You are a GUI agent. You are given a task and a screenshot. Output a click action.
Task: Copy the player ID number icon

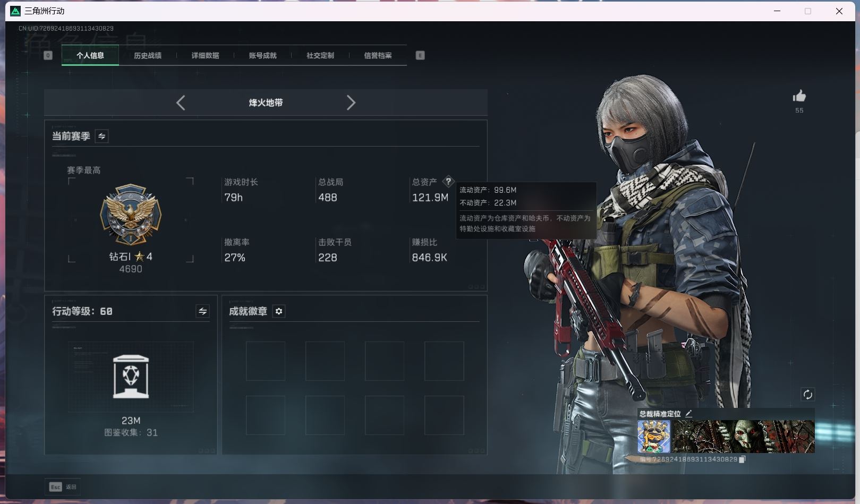click(x=743, y=459)
